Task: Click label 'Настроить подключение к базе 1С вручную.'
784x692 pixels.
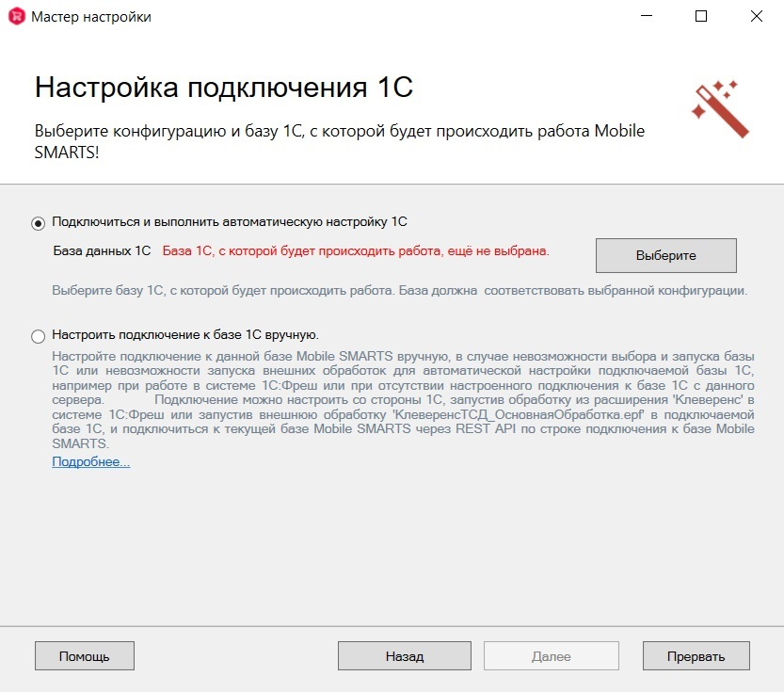Action: [x=185, y=334]
